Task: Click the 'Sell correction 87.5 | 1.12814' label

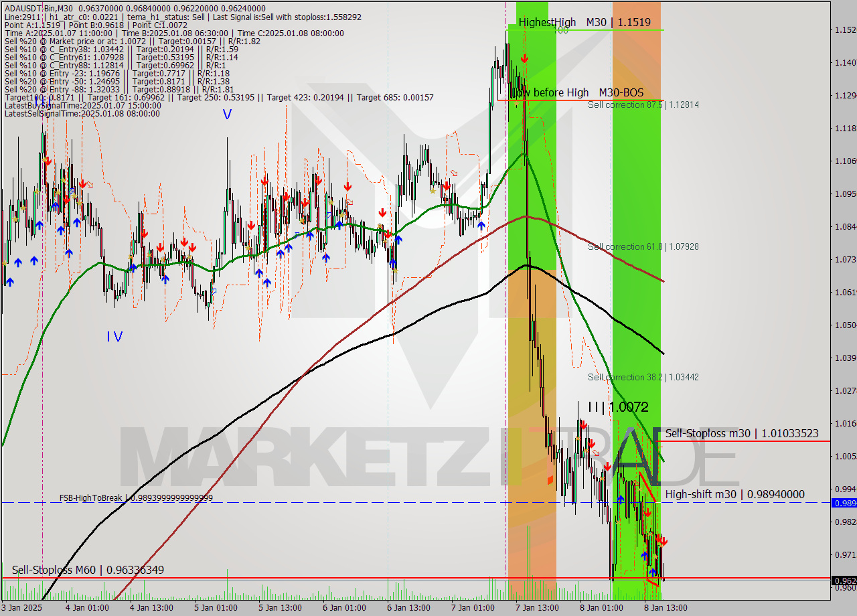Action: [x=643, y=104]
